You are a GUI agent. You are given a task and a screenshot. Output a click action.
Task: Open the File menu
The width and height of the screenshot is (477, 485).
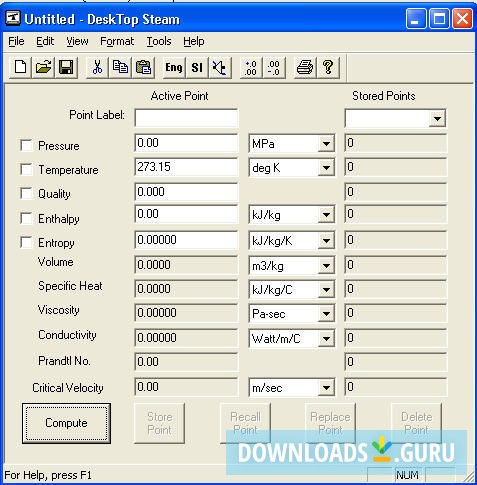[x=16, y=41]
